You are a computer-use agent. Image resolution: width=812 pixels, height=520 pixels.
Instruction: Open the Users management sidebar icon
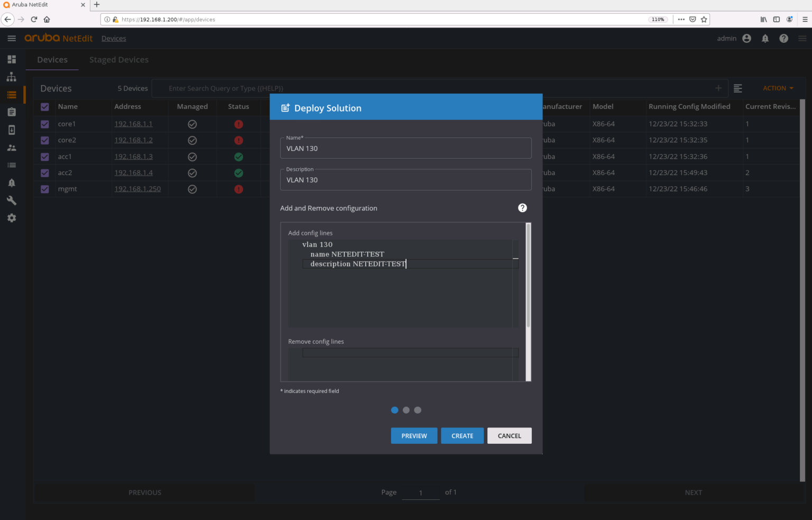(x=12, y=147)
